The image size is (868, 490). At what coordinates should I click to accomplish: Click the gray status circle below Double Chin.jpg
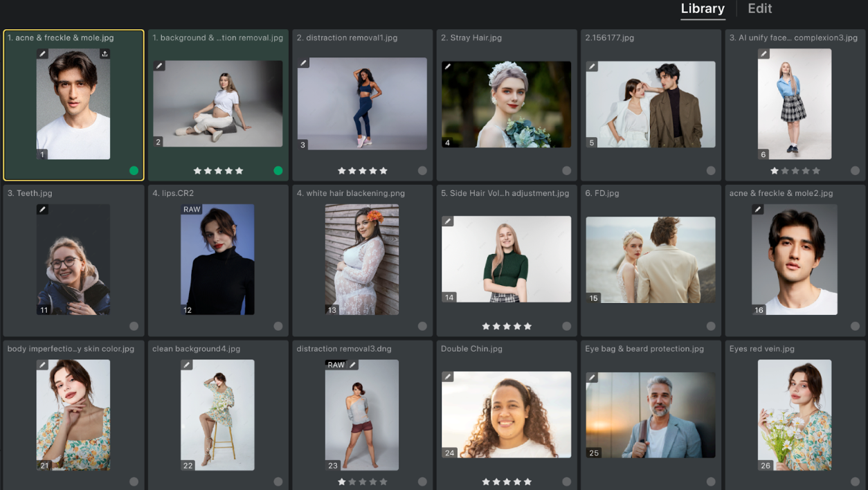(566, 481)
